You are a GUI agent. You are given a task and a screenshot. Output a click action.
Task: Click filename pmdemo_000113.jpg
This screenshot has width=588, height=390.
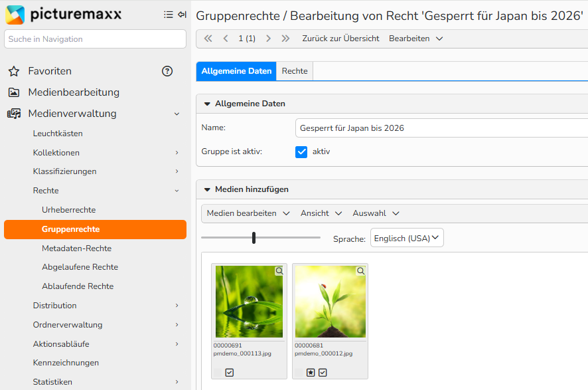click(242, 353)
